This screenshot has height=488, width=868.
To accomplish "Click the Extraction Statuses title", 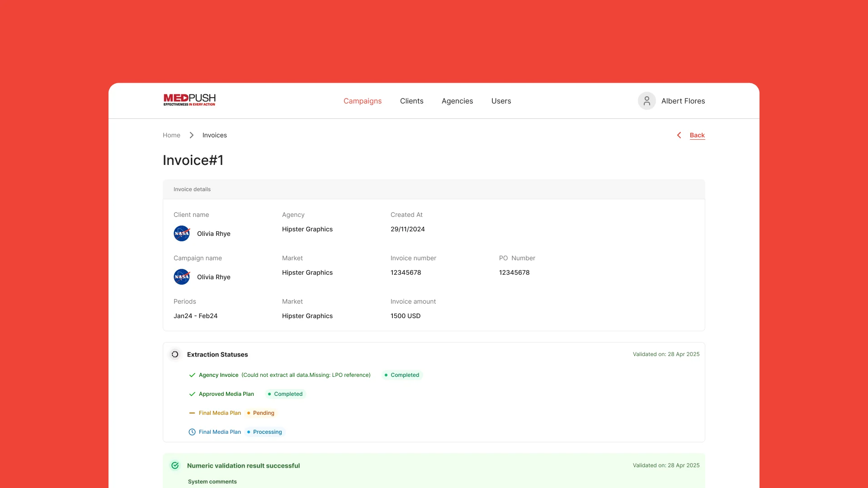I will [217, 355].
